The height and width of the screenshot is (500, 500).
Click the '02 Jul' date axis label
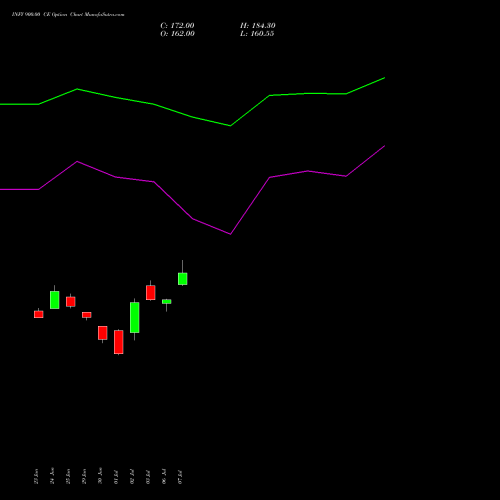point(132,477)
